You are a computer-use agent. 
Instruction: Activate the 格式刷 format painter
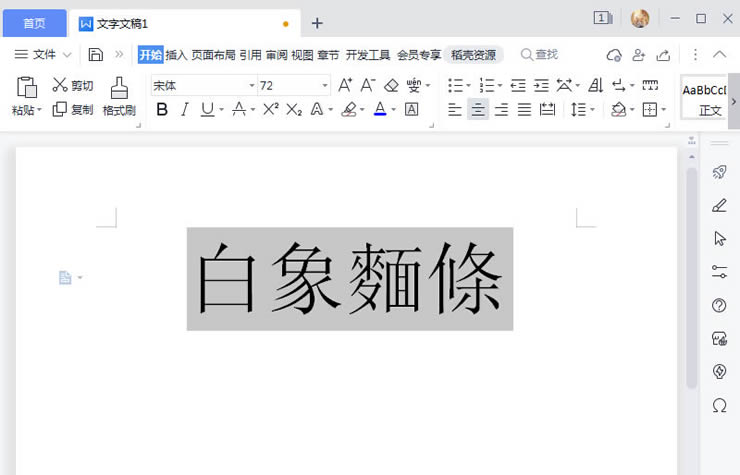tap(119, 97)
